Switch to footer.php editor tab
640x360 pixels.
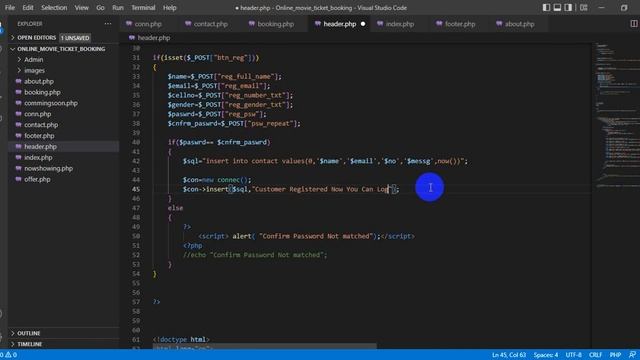[x=460, y=24]
